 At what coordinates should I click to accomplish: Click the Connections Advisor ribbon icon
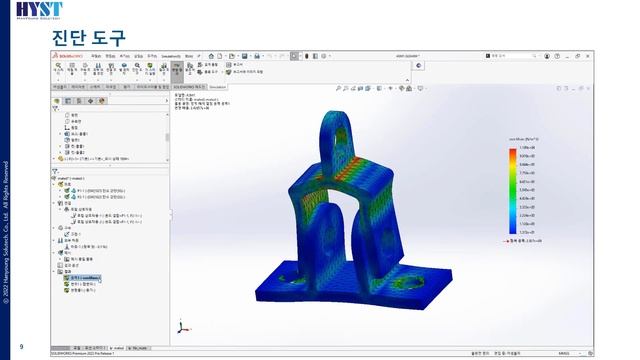click(111, 68)
